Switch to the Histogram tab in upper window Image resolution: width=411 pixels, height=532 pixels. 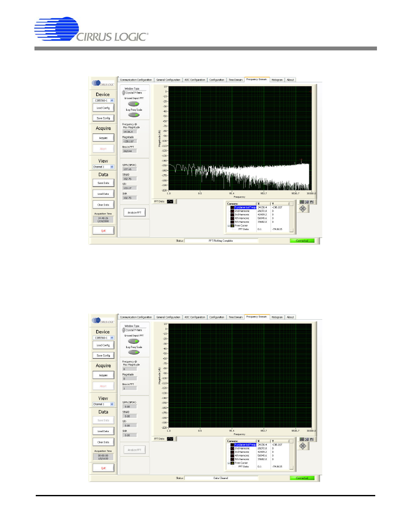click(277, 80)
